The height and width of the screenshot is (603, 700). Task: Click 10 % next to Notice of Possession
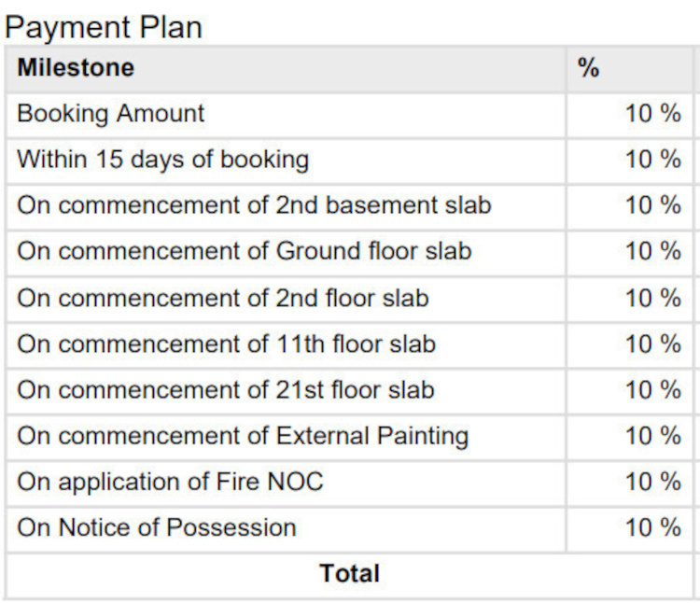[653, 527]
